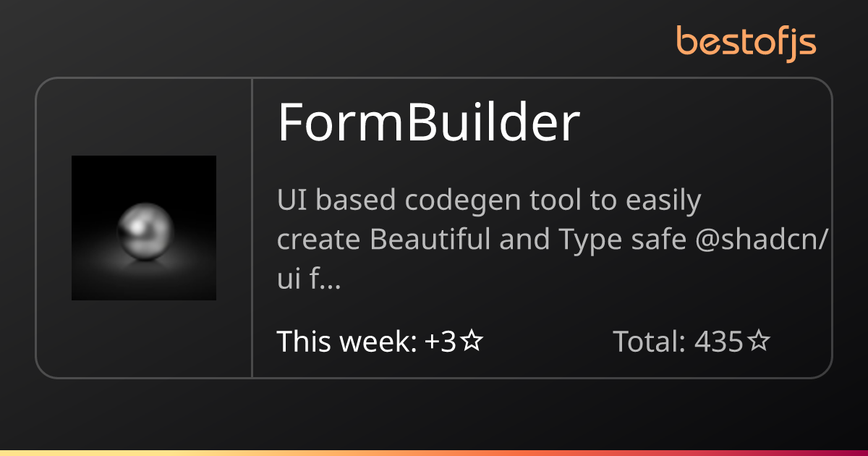
Task: Click the bestofjs logo
Action: pos(746,42)
